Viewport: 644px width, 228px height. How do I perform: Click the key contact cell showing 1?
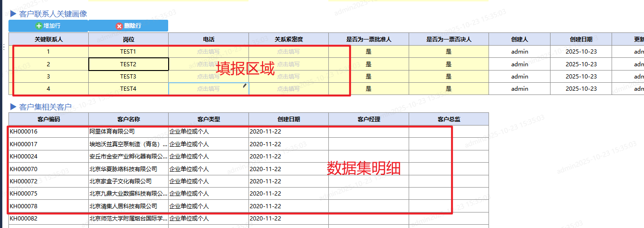(x=48, y=52)
